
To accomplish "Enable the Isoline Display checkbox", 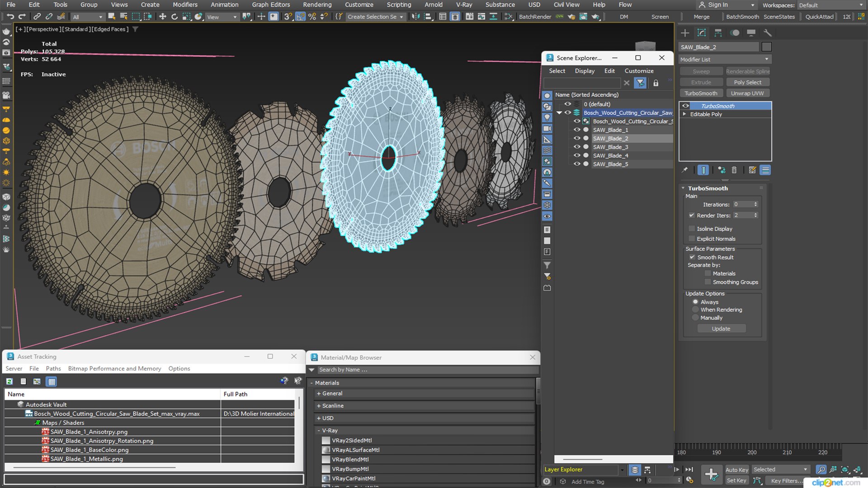I will (x=692, y=229).
